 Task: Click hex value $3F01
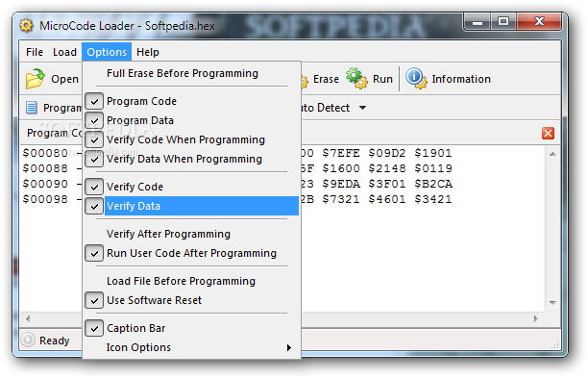[387, 184]
